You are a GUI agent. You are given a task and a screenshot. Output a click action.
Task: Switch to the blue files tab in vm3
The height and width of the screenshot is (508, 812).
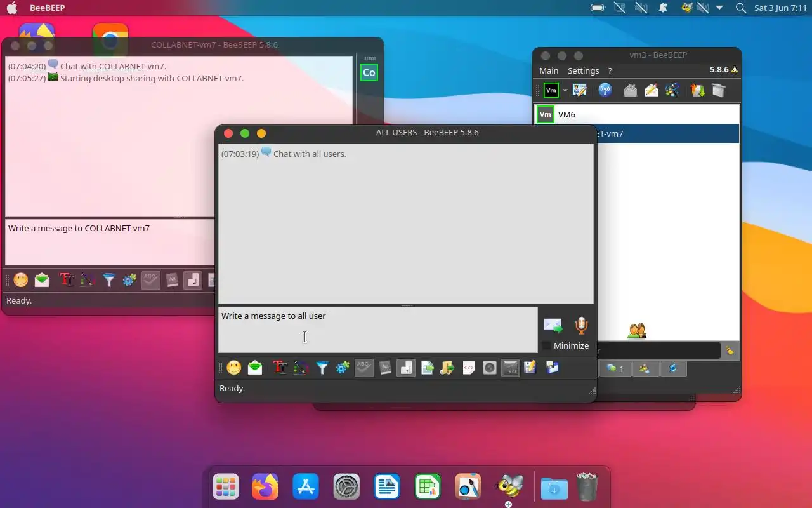[x=673, y=369]
